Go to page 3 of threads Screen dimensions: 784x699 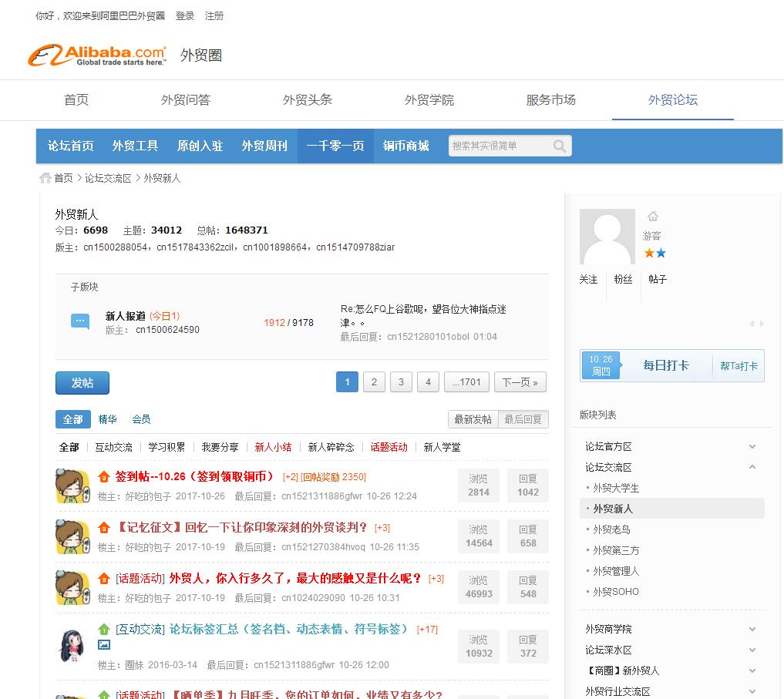click(x=401, y=382)
